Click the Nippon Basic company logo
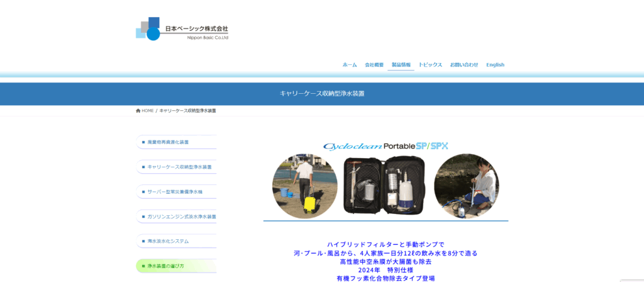644x282 pixels. pos(182,29)
